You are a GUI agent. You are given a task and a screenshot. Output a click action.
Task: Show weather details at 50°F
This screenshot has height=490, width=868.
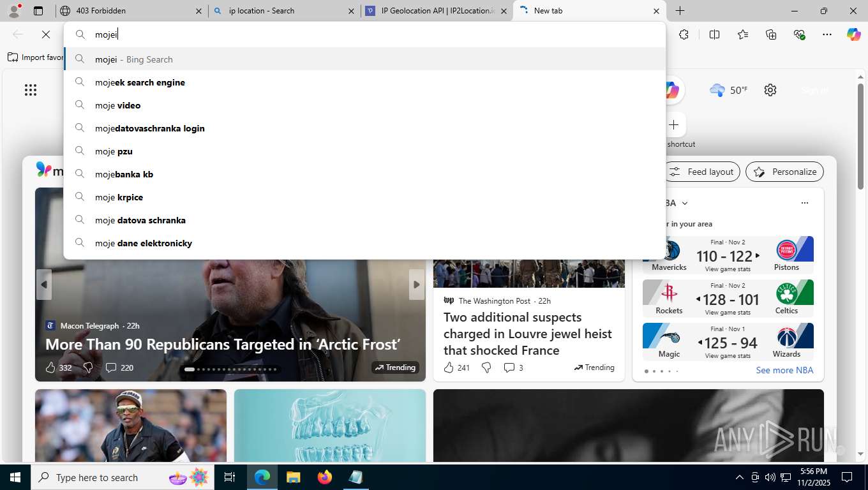(728, 90)
